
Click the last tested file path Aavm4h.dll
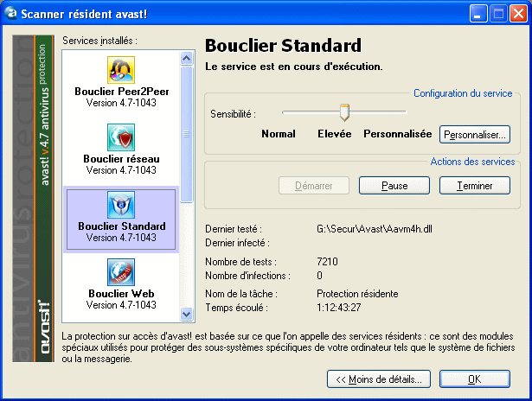(375, 229)
